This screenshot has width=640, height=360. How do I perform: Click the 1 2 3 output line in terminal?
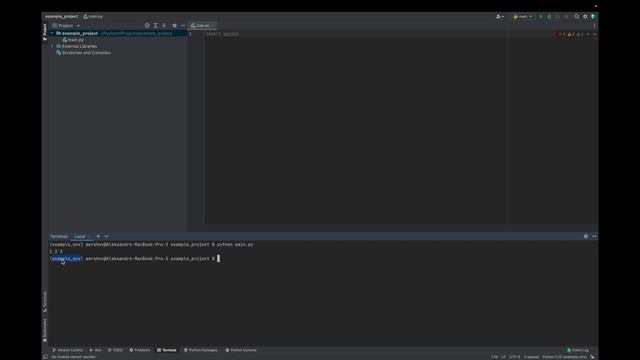point(56,251)
